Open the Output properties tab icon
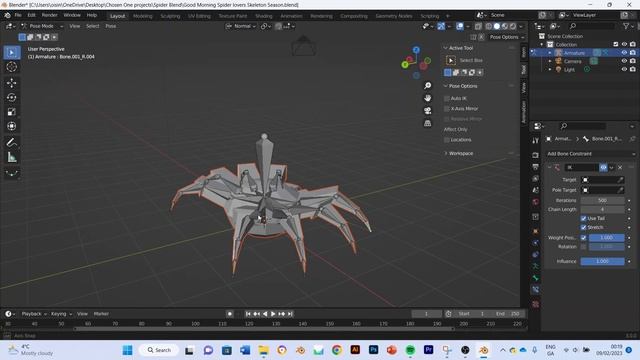The width and height of the screenshot is (640, 360). click(x=535, y=167)
